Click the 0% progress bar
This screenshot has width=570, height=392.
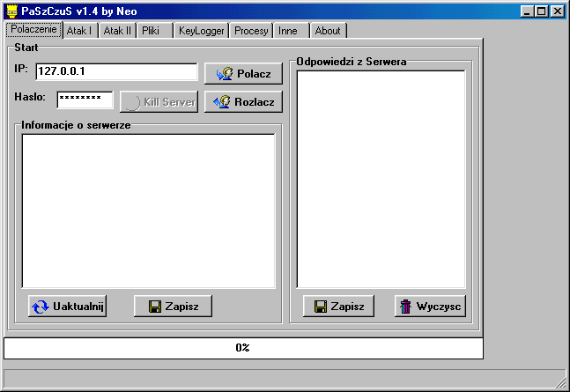tap(243, 348)
